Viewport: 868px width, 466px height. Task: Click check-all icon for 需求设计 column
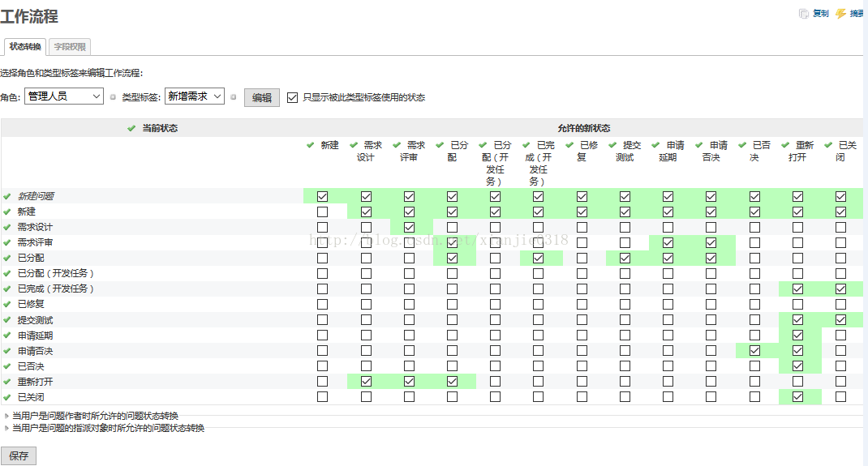point(353,145)
